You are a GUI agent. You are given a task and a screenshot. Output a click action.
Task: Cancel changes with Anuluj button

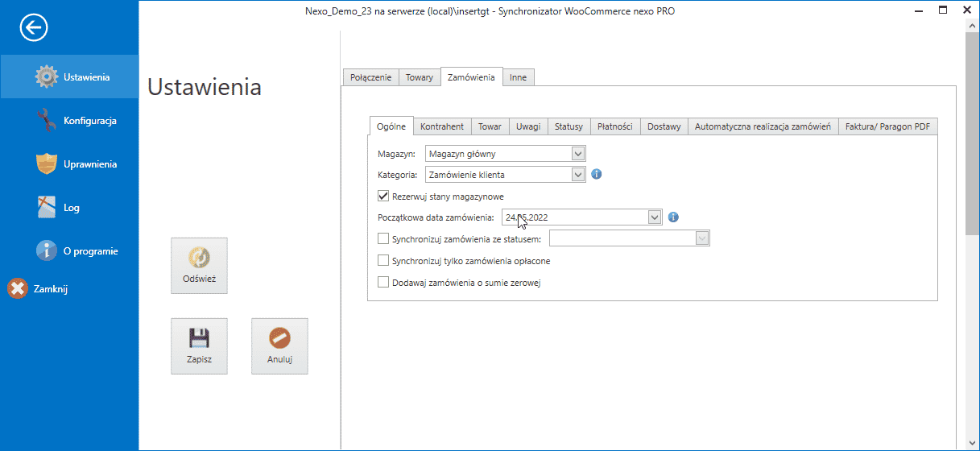point(279,346)
